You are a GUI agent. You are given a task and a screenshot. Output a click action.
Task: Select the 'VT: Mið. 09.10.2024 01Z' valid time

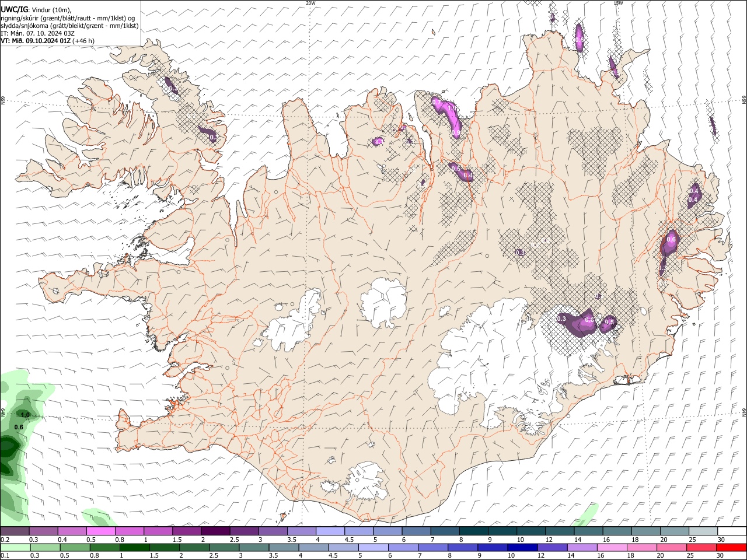(x=36, y=41)
